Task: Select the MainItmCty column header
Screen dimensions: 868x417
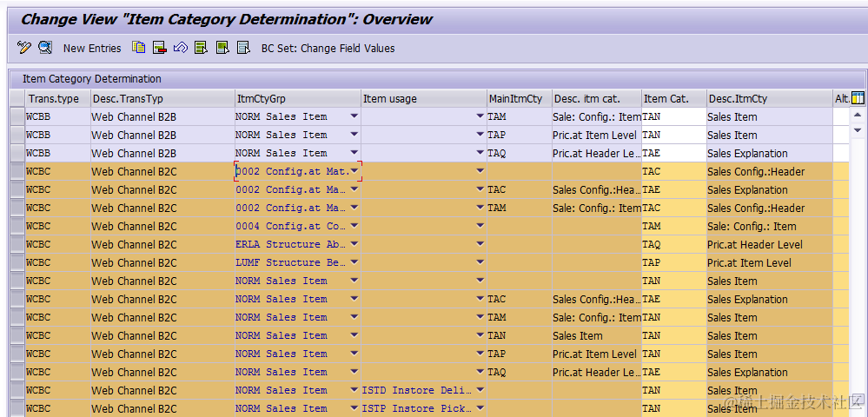Action: tap(520, 98)
